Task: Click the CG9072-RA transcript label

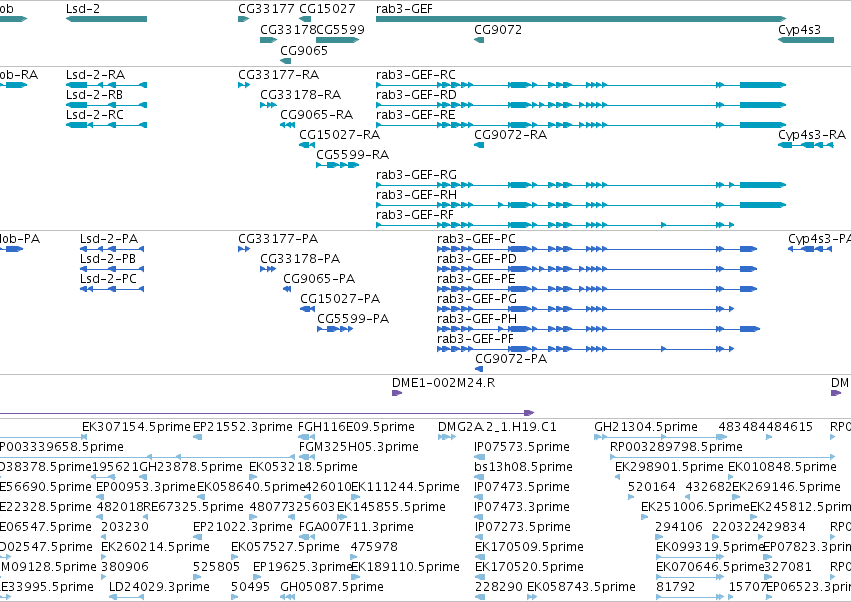Action: (x=510, y=134)
